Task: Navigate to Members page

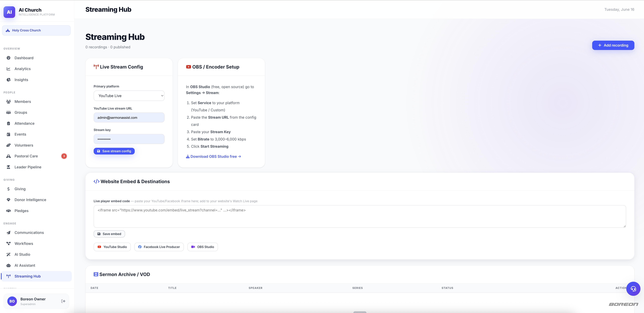Action: click(36, 102)
